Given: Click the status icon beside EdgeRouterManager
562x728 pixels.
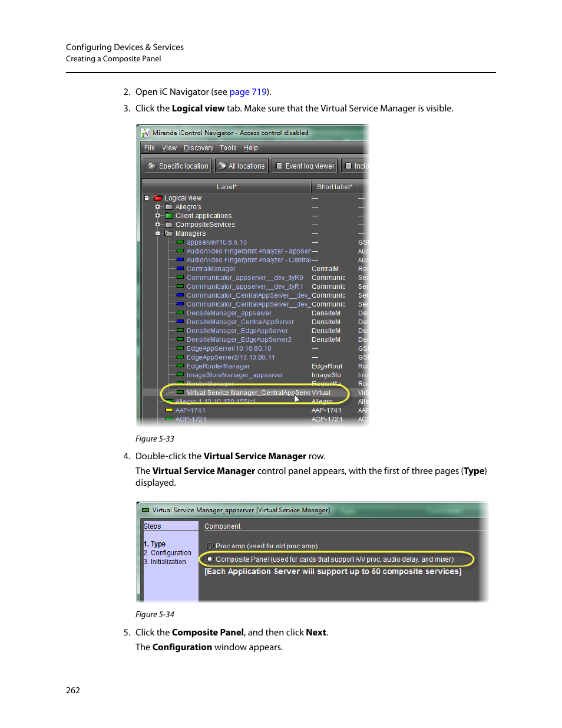Looking at the screenshot, I should (180, 365).
